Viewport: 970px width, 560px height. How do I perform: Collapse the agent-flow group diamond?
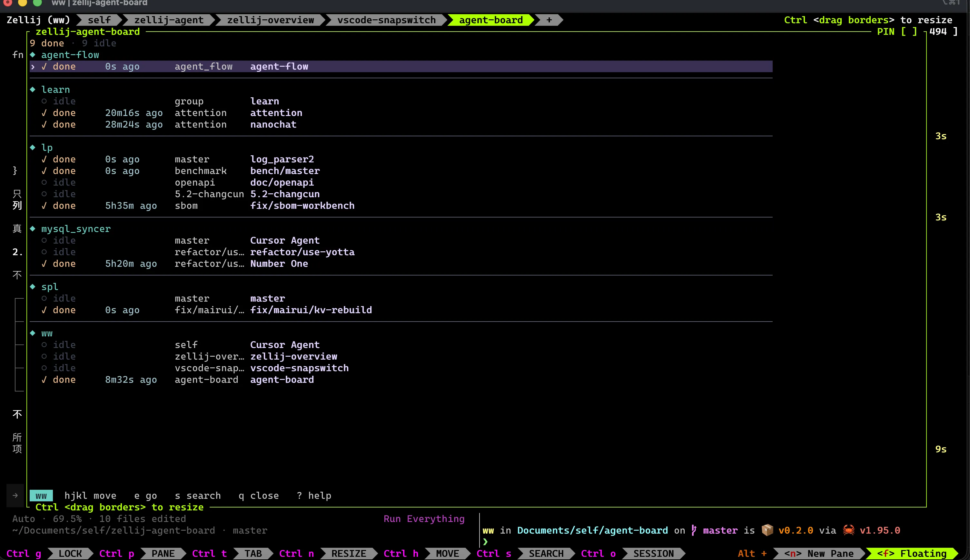33,55
